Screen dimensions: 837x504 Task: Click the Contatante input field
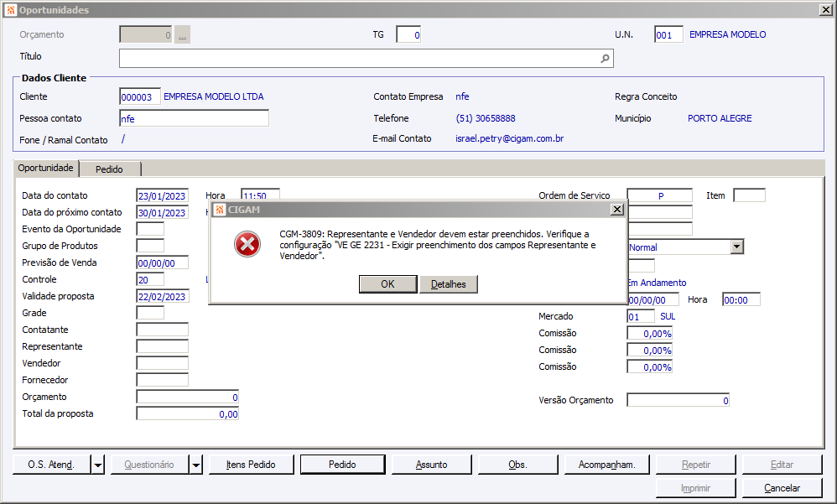[x=162, y=330]
